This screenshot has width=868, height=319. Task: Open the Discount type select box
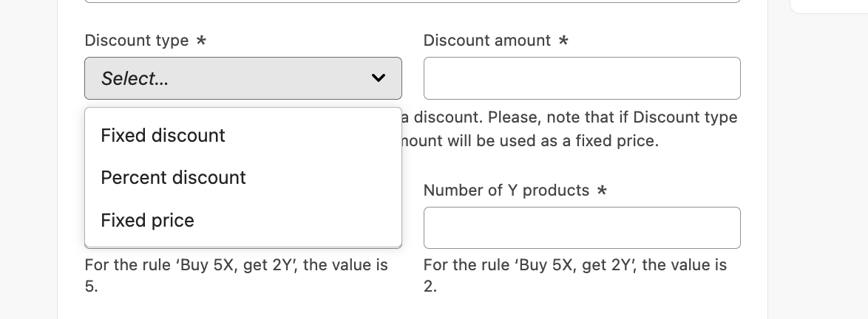243,78
